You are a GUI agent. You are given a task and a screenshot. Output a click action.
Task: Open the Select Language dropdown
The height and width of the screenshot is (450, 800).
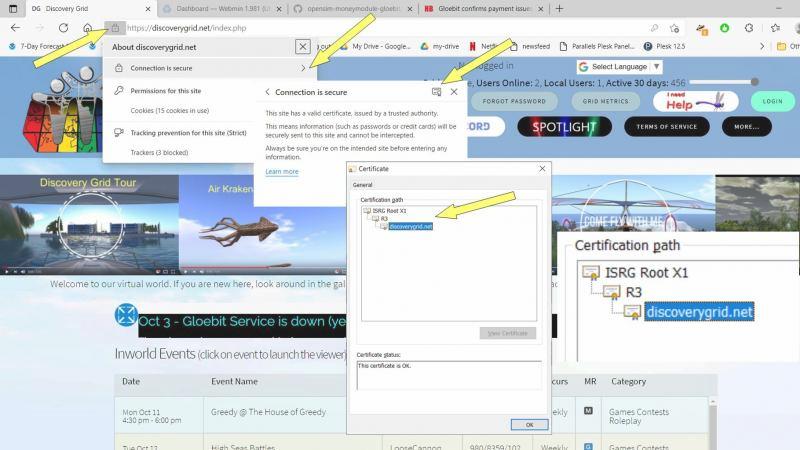(620, 67)
